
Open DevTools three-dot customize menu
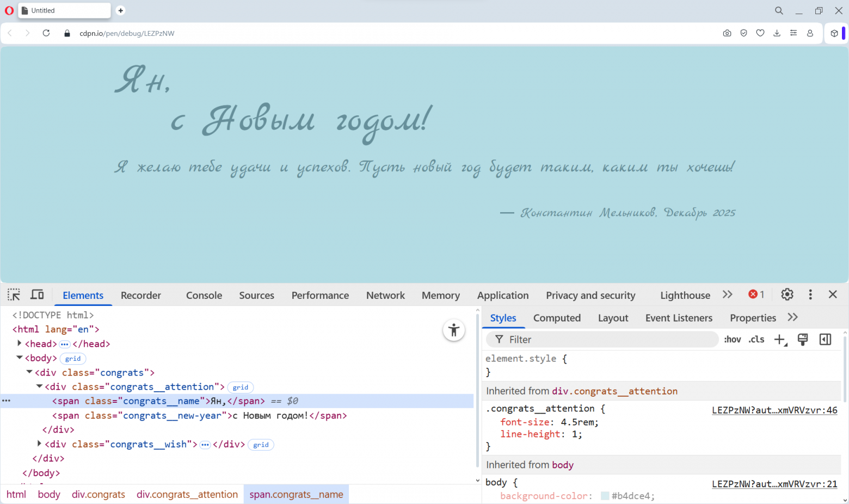click(810, 294)
